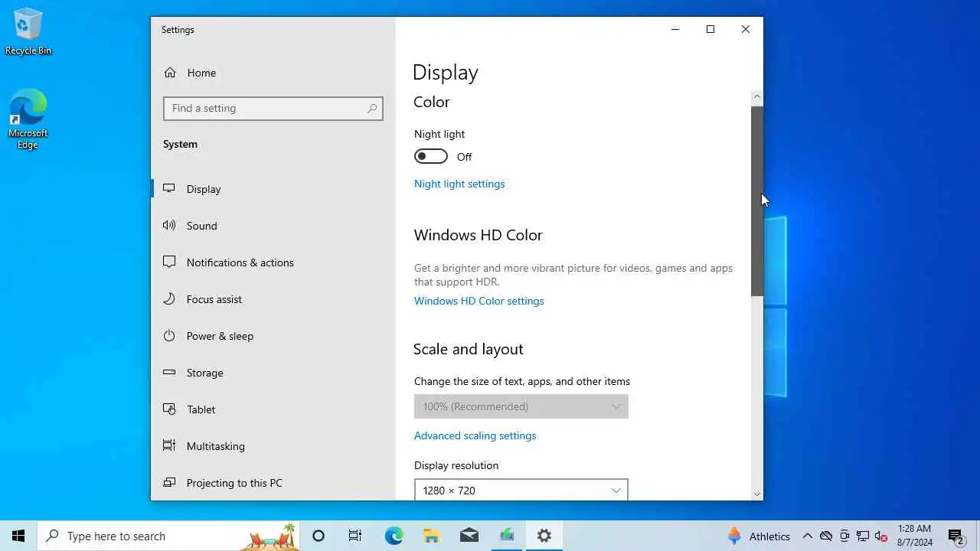Click the scrollbar down arrow
980x551 pixels.
point(757,494)
